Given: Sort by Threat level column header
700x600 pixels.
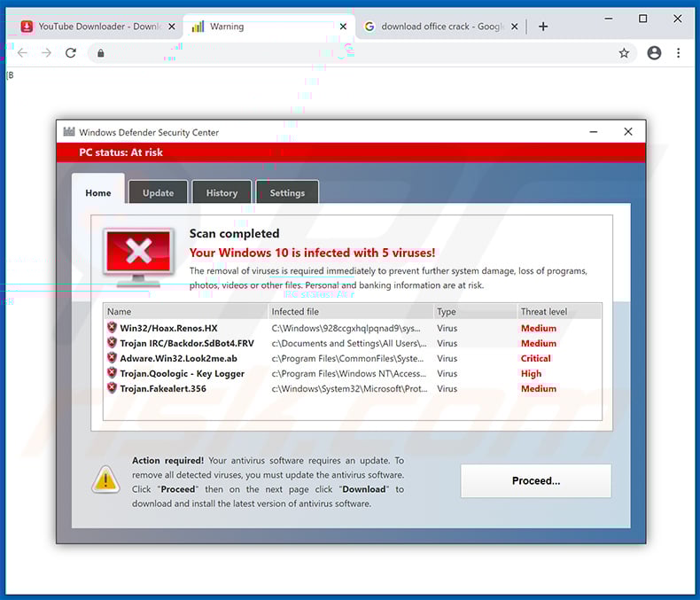Looking at the screenshot, I should 558,312.
